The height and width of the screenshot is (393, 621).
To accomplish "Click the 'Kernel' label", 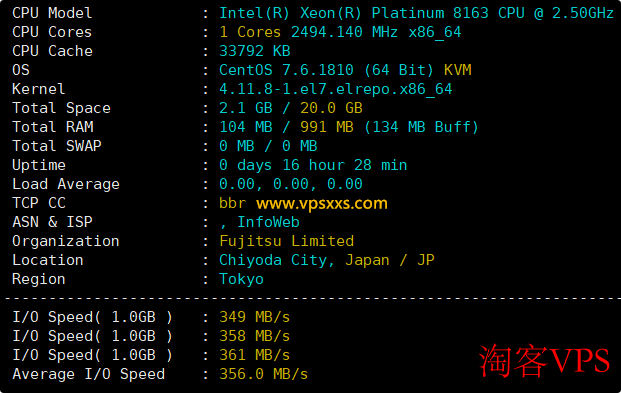I will tap(38, 89).
